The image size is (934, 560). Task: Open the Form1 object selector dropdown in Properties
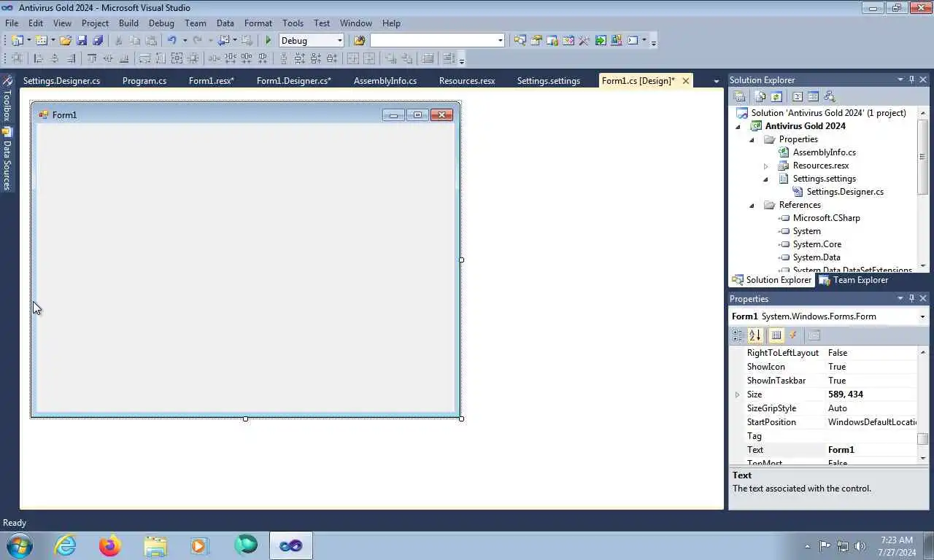pos(922,316)
